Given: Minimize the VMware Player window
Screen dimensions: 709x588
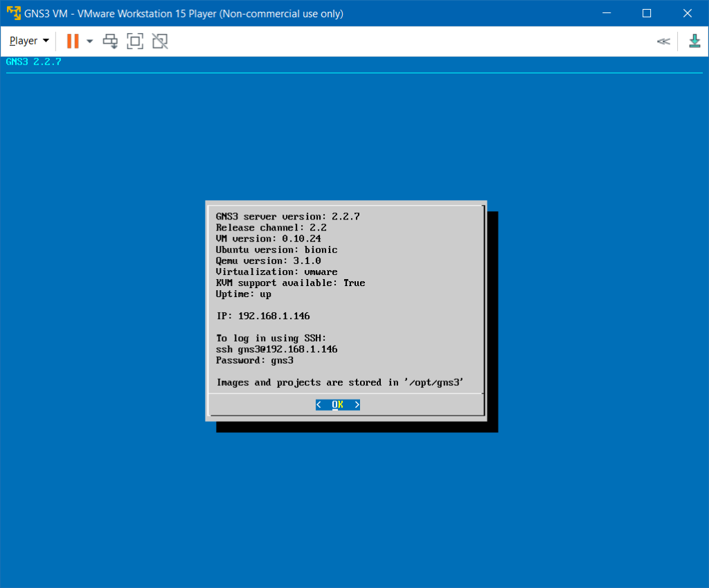Looking at the screenshot, I should 607,13.
